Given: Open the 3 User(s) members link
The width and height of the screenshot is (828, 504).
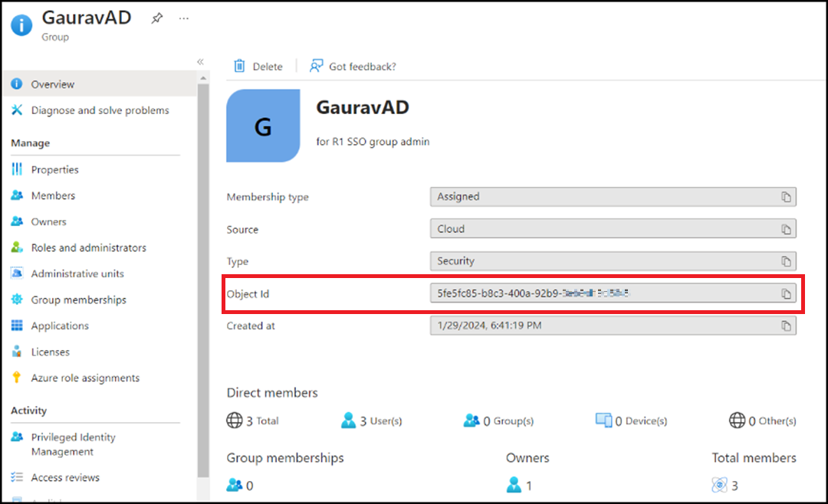Looking at the screenshot, I should (x=372, y=421).
